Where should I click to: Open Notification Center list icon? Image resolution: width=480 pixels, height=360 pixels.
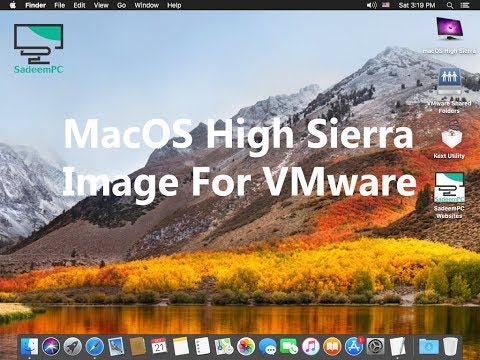465,5
